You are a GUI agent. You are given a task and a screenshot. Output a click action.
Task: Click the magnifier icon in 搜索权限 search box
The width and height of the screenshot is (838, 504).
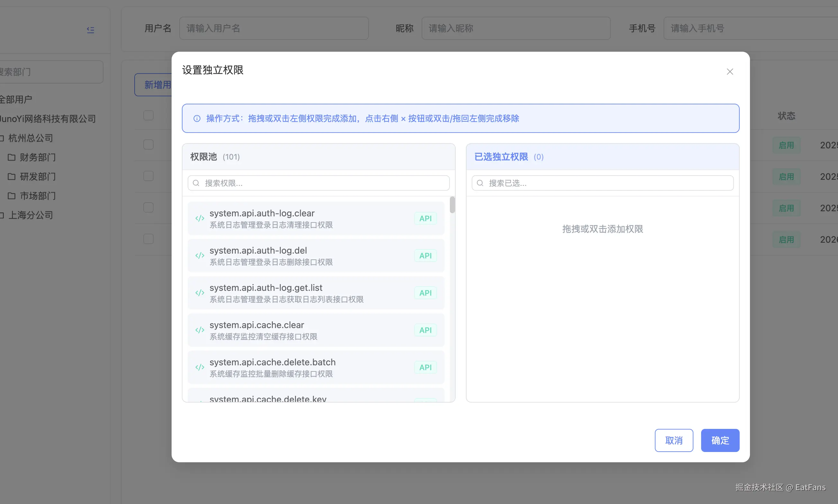pyautogui.click(x=196, y=183)
